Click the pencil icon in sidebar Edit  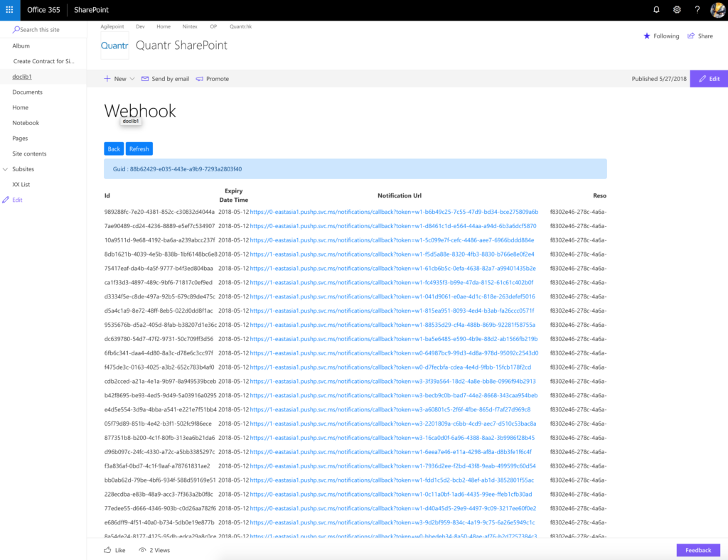coord(6,200)
